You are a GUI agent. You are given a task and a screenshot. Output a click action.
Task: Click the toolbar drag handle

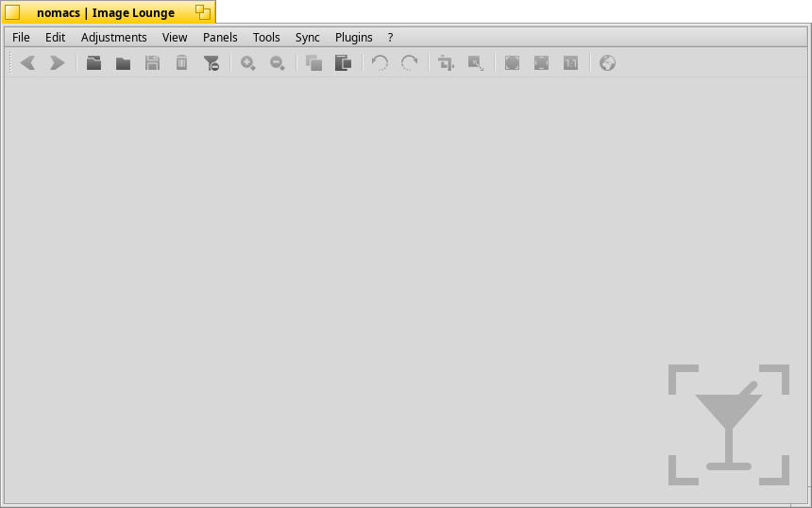point(10,63)
